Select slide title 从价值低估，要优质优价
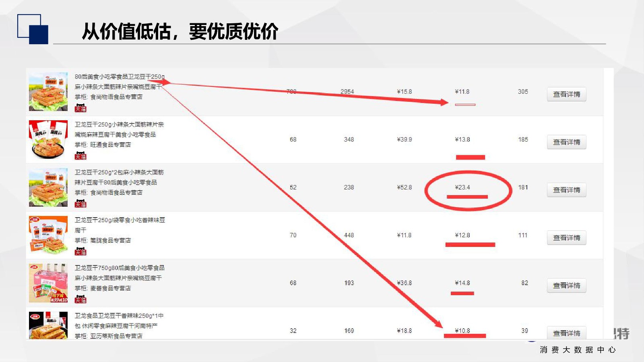Viewport: 644px width, 362px height. (180, 31)
